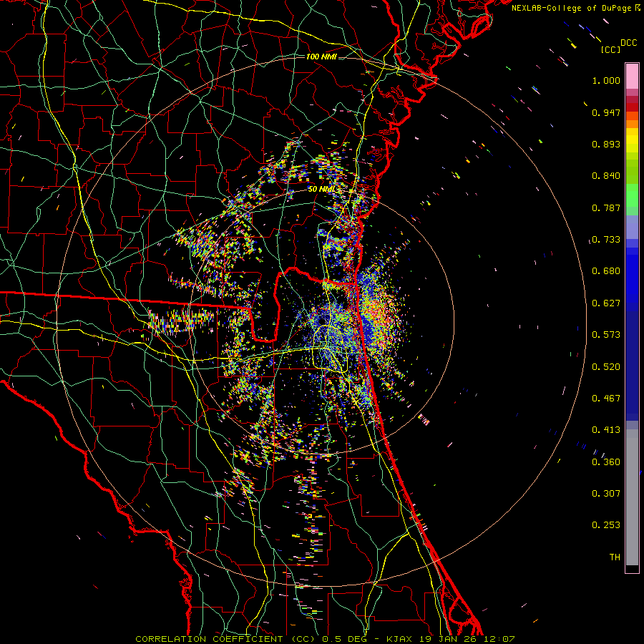Click the TH threshold label on legend

tap(615, 557)
